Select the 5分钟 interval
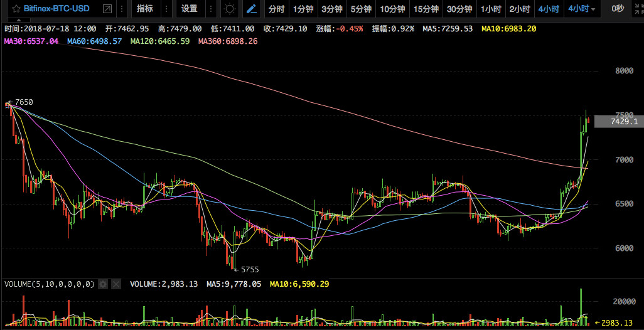This screenshot has width=644, height=330. coord(361,9)
